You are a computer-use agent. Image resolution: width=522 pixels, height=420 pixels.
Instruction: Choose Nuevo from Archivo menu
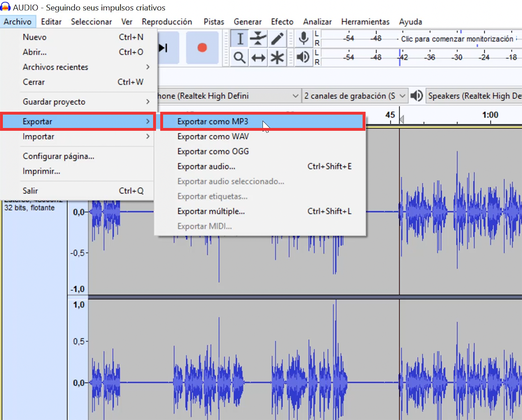(x=78, y=37)
